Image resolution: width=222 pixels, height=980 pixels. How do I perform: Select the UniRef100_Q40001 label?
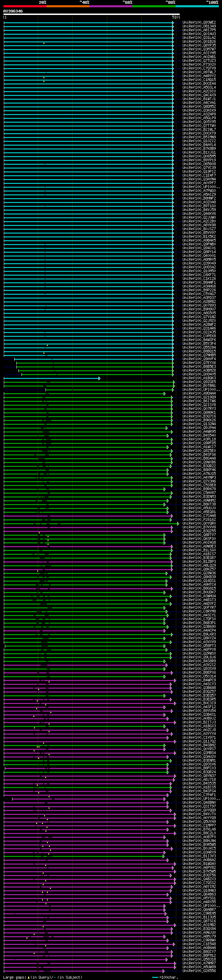(199, 256)
